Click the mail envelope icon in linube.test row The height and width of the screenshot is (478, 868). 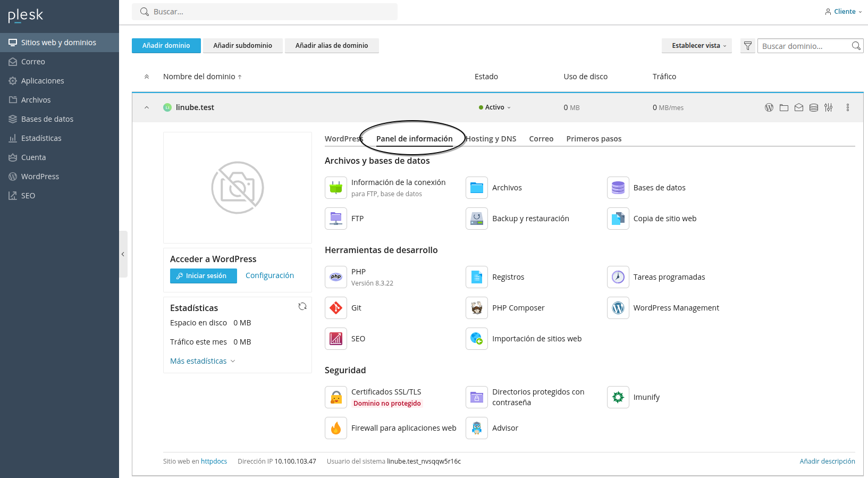[799, 107]
